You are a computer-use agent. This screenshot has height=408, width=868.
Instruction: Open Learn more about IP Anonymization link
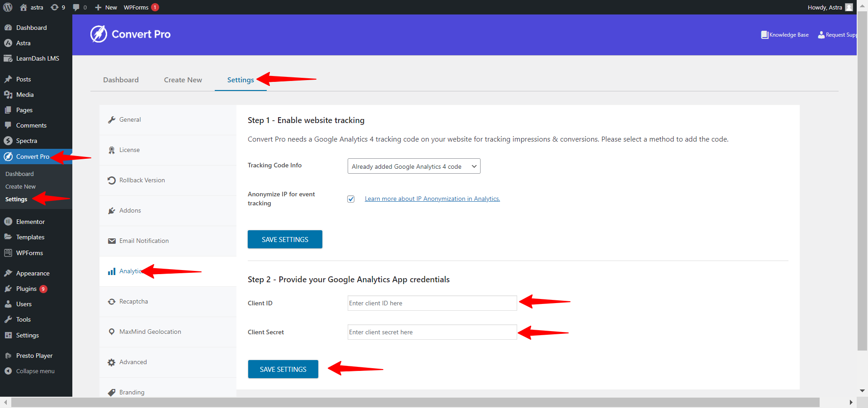pyautogui.click(x=432, y=199)
